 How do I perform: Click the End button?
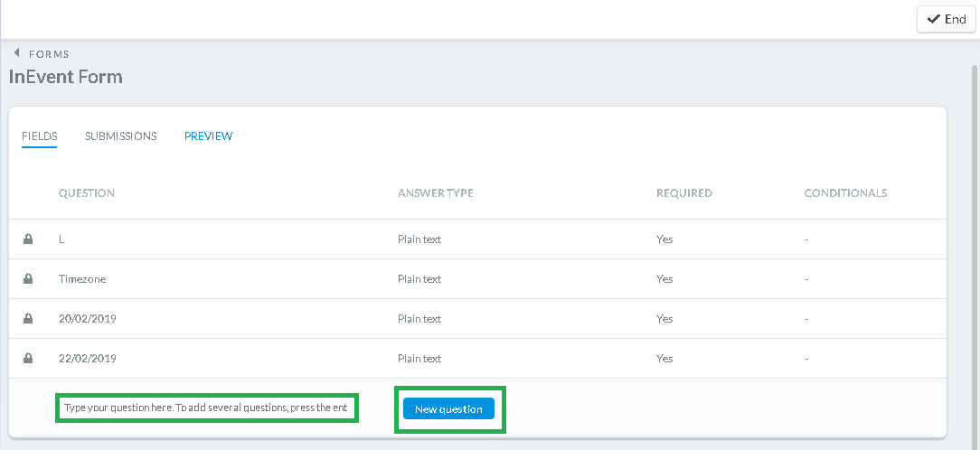click(947, 19)
